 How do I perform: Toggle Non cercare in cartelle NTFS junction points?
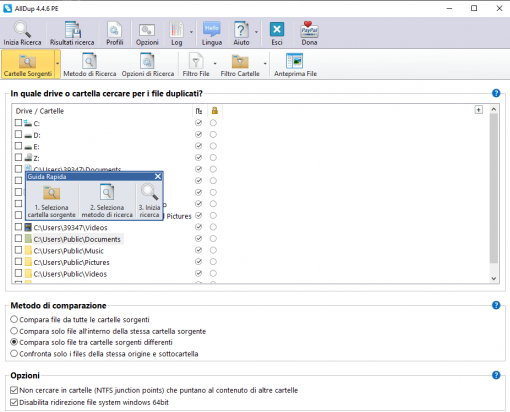coord(14,390)
